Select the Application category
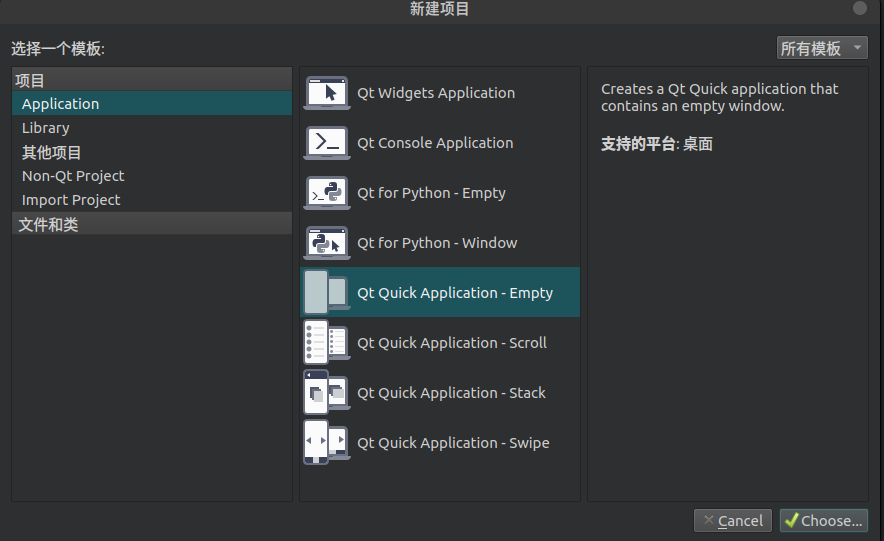 pos(61,104)
